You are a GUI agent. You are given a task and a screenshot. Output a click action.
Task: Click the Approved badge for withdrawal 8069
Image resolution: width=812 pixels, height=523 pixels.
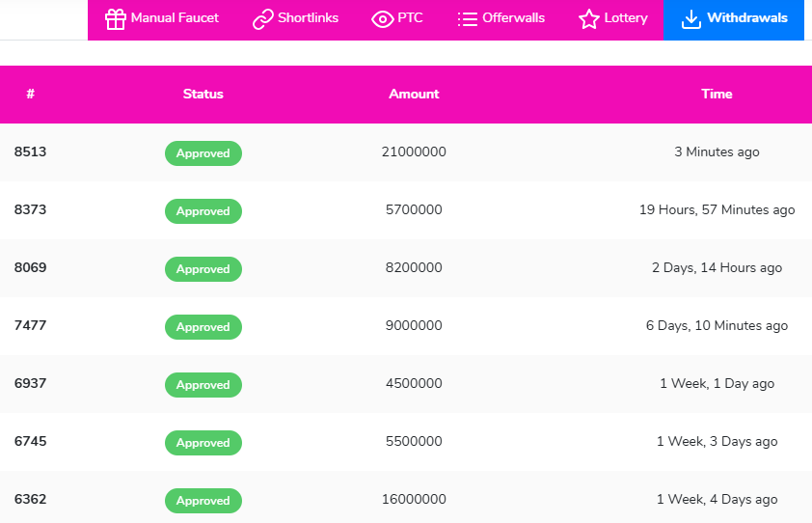pos(203,269)
